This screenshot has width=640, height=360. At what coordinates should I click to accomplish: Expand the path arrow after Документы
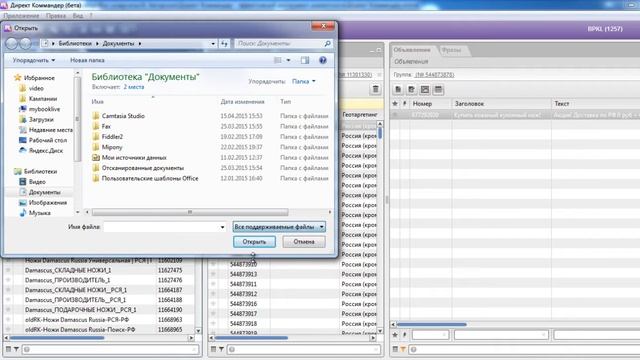[x=140, y=43]
